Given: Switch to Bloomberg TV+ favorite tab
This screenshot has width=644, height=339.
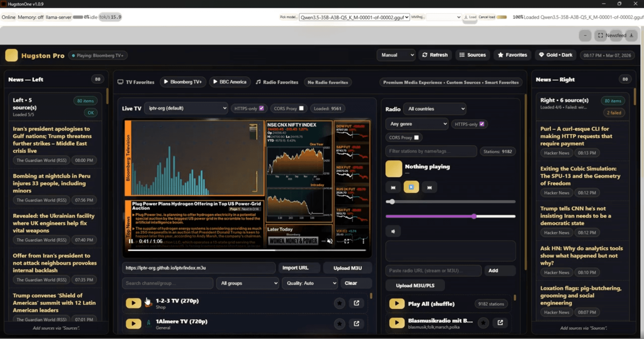Looking at the screenshot, I should 183,82.
